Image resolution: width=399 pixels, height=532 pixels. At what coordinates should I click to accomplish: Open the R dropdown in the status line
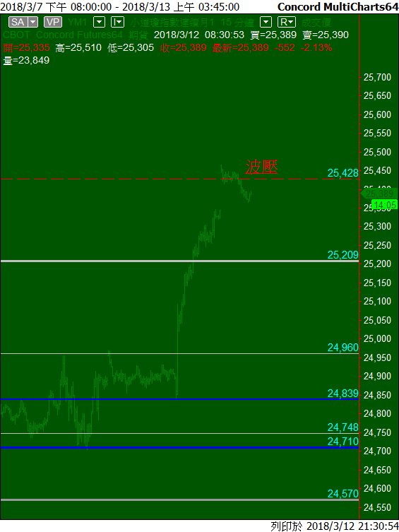(x=287, y=23)
